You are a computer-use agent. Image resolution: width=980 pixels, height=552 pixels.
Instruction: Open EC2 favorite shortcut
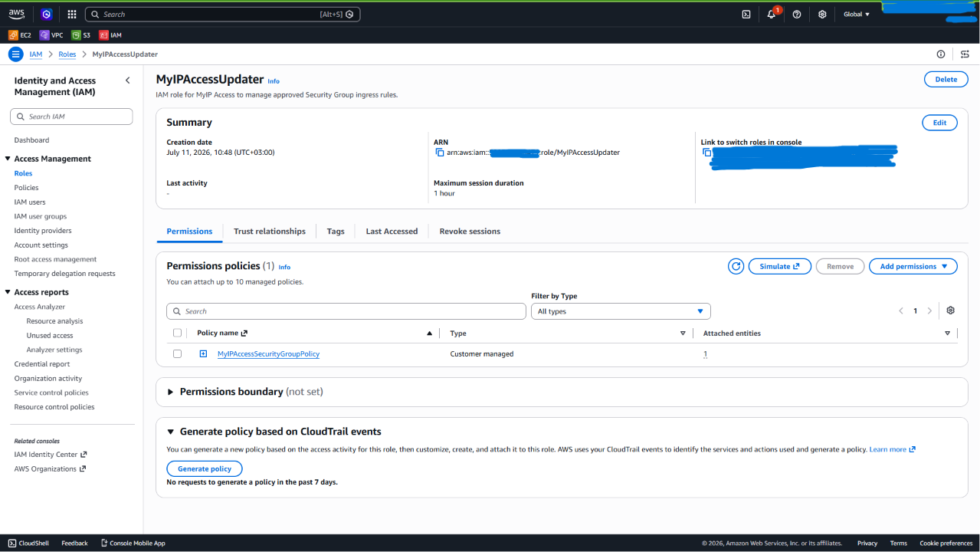tap(20, 35)
